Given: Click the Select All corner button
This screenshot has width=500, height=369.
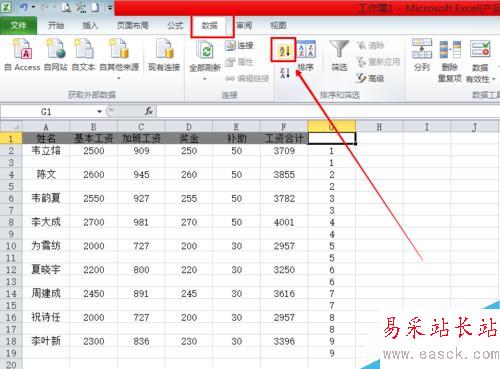Looking at the screenshot, I should [11, 127].
